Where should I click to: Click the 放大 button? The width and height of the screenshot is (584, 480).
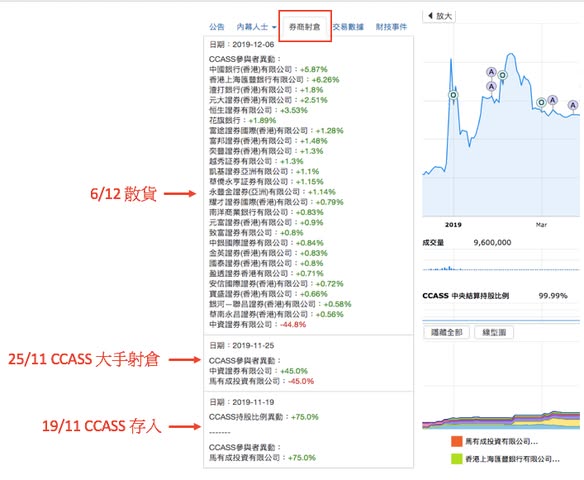439,16
